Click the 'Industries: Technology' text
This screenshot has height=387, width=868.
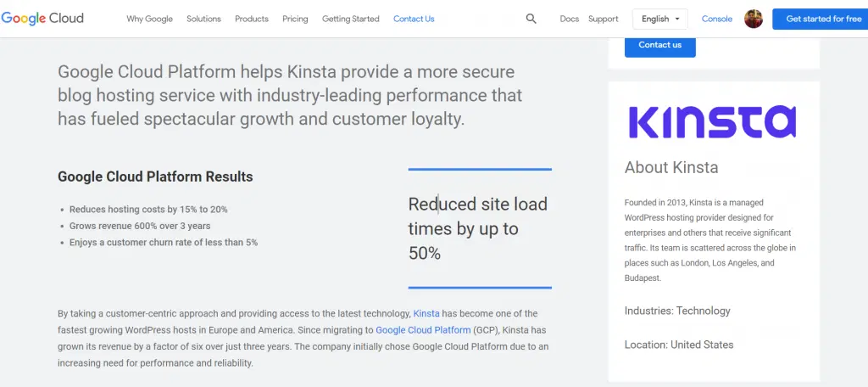tap(677, 311)
